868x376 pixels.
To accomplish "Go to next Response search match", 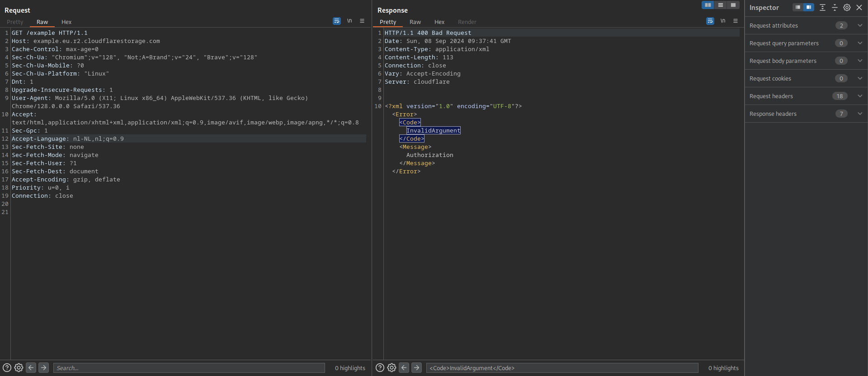I will point(417,368).
